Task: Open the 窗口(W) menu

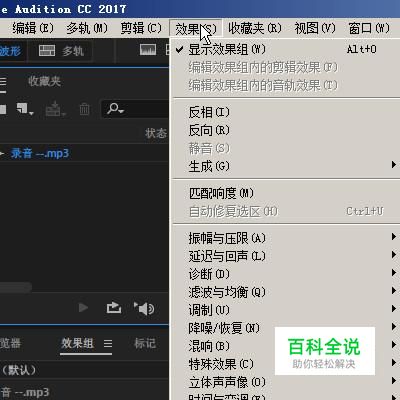Action: click(369, 28)
